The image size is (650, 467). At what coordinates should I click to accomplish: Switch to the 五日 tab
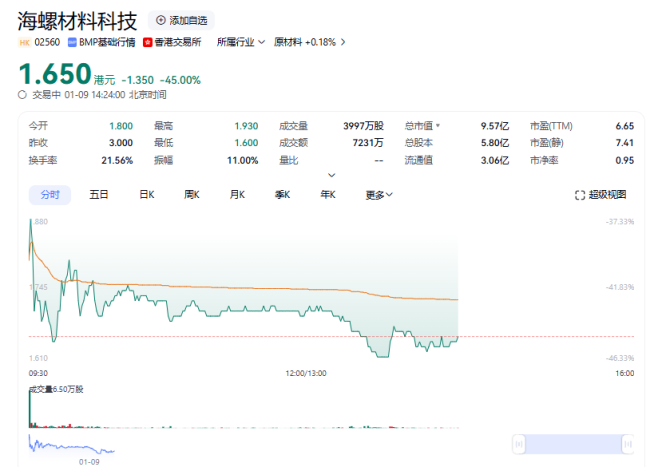(99, 195)
